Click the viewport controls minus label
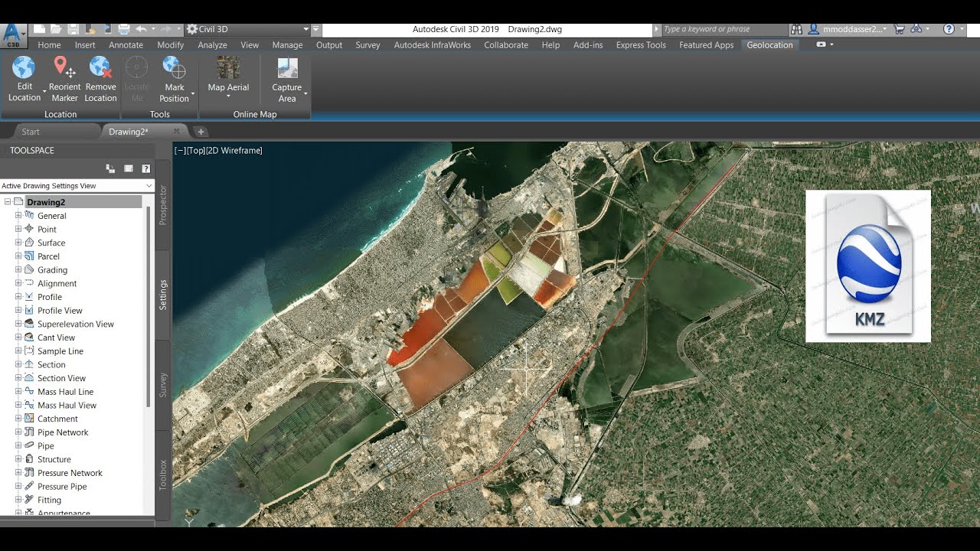Image resolution: width=980 pixels, height=551 pixels. (x=180, y=151)
